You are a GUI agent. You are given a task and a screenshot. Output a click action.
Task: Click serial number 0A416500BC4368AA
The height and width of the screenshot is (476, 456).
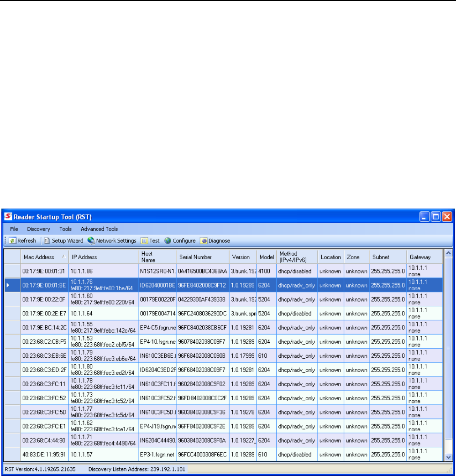click(x=203, y=271)
